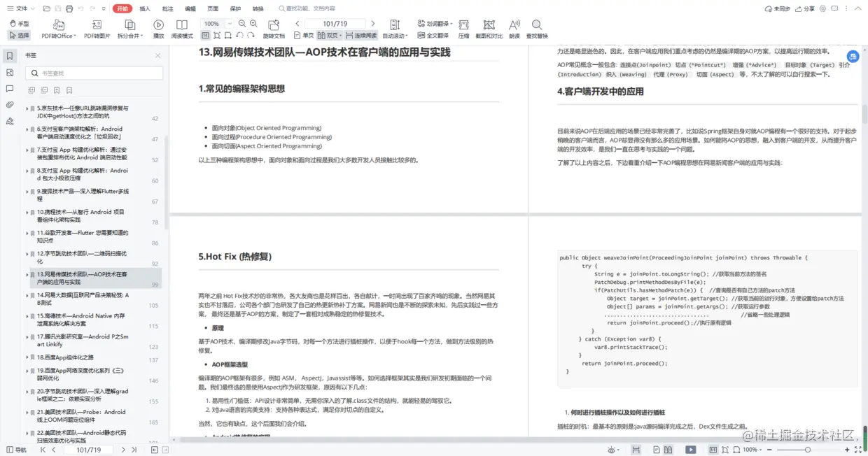Image resolution: width=868 pixels, height=456 pixels.
Task: Activate the Select (选择) cursor tool
Action: click(19, 35)
